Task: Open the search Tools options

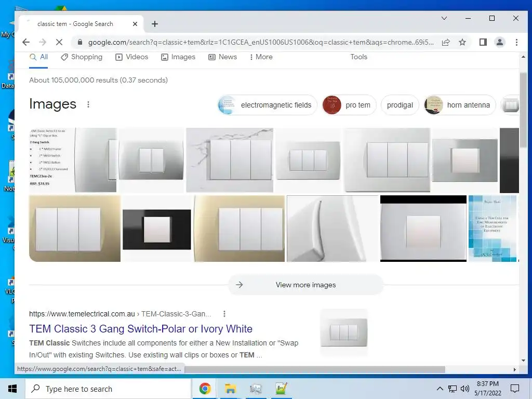Action: click(358, 57)
